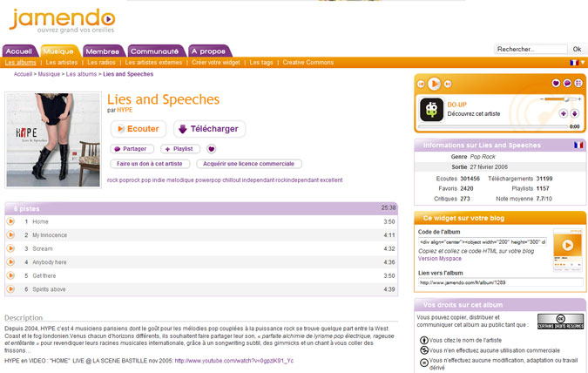Click the heart favorite icon in player
Viewport: 588px width, 373px height.
(x=556, y=84)
